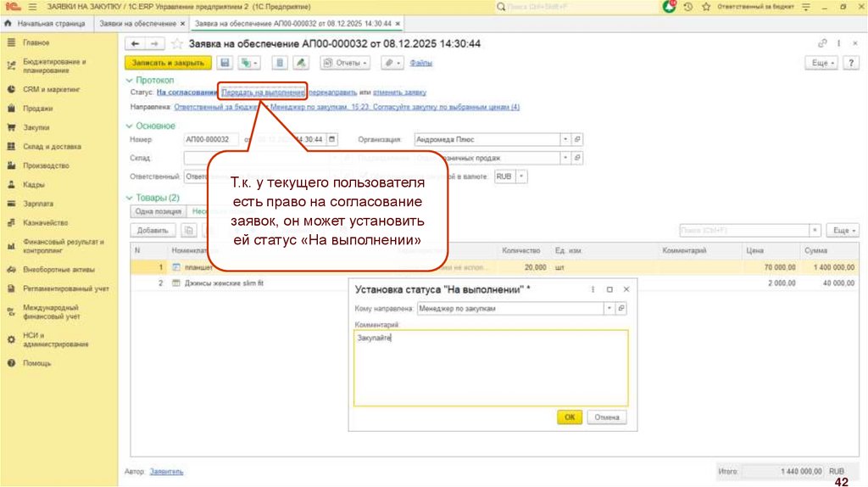Click the отменить заявку link
This screenshot has height=487, width=868.
click(x=400, y=92)
